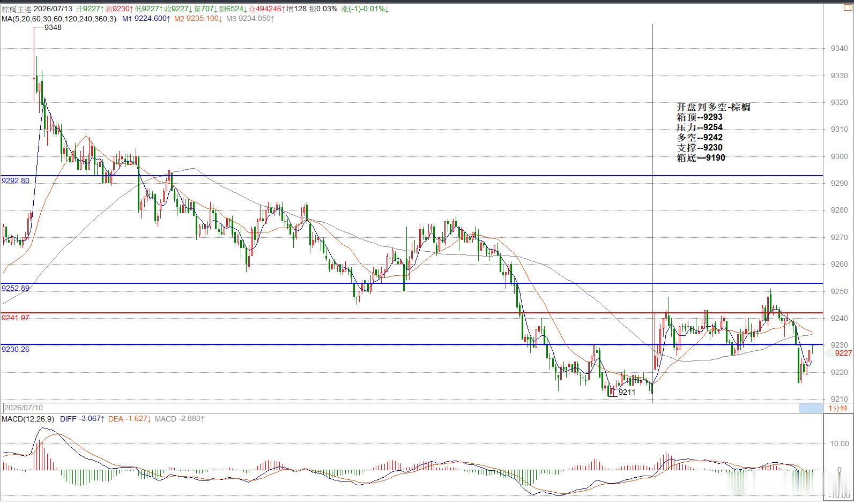This screenshot has height=504, width=854.
Task: Click the 箱顶--9293 annotation line
Action: (x=700, y=117)
